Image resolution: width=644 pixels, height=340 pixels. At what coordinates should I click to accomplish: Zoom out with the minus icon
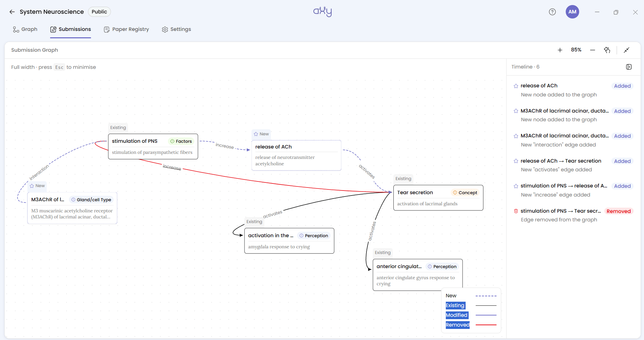(x=593, y=50)
